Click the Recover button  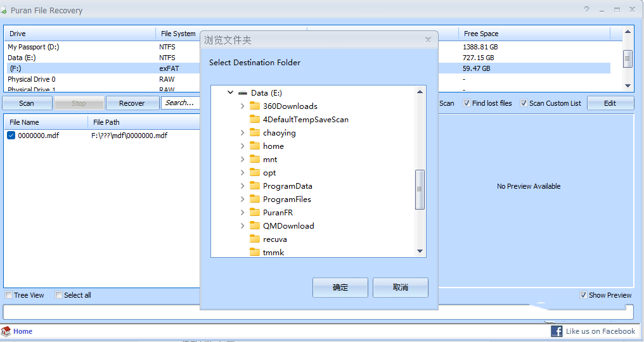point(132,103)
